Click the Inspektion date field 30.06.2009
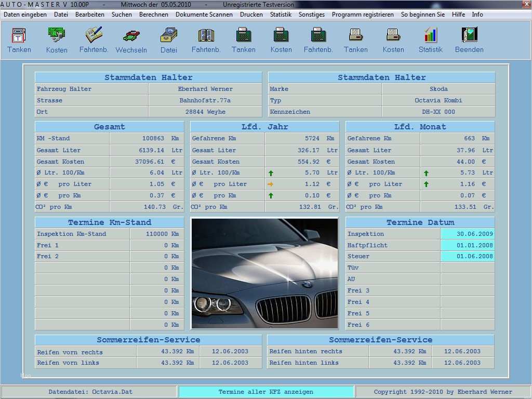This screenshot has width=532, height=399. pyautogui.click(x=467, y=234)
